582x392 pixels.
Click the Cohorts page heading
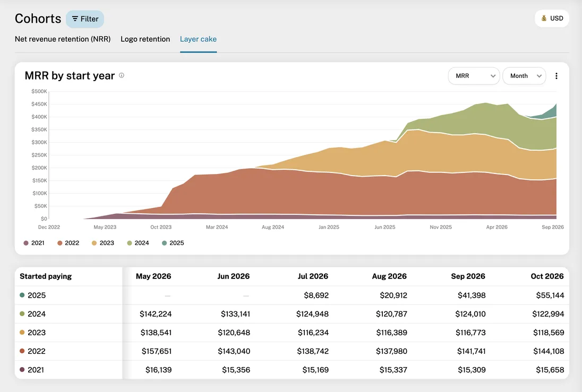click(38, 19)
